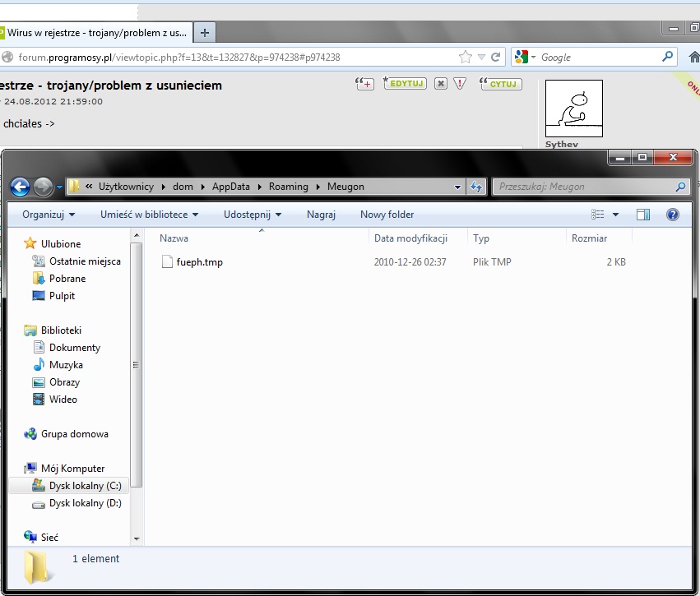This screenshot has width=700, height=596.
Task: Click the Nowy folder button
Action: [387, 215]
